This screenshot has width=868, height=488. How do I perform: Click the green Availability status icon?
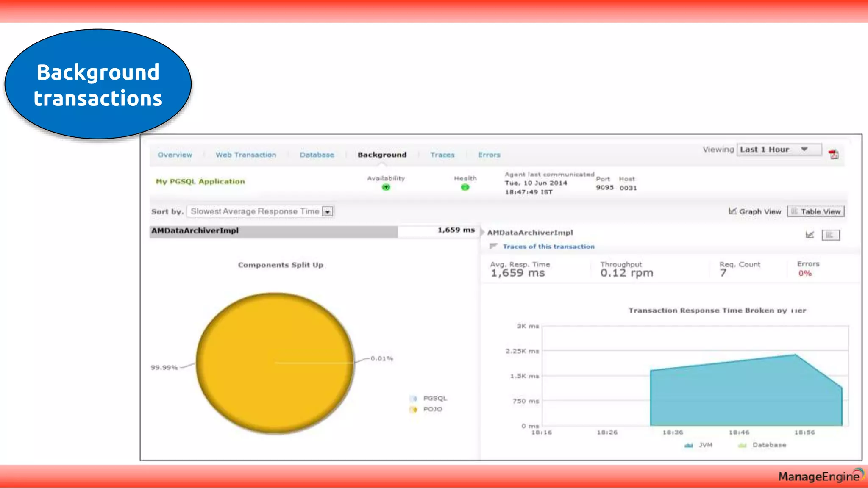(x=386, y=187)
